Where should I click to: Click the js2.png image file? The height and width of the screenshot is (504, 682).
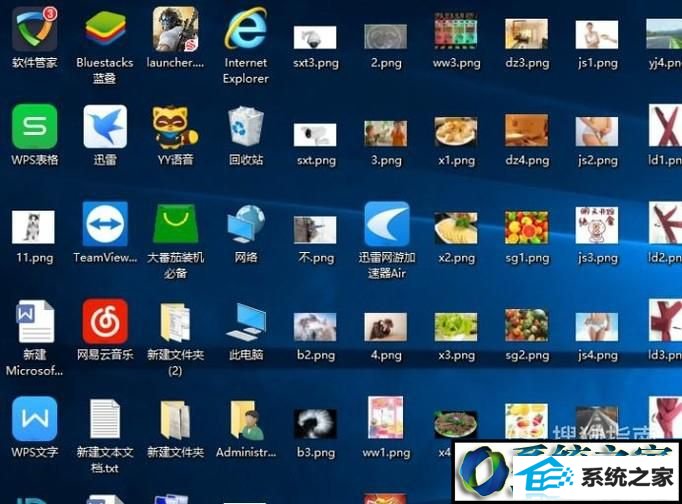[x=597, y=131]
